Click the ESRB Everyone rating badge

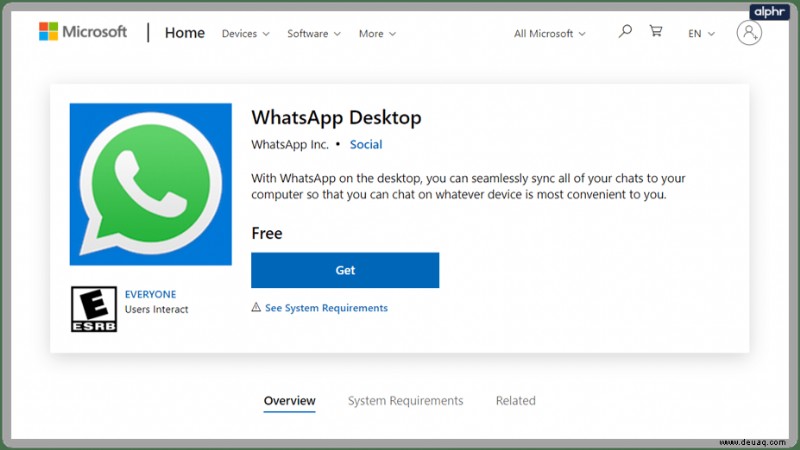click(x=94, y=309)
